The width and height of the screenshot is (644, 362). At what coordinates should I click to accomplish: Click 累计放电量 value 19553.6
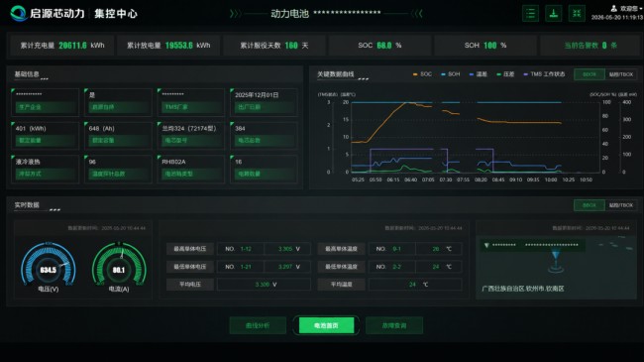coord(179,46)
